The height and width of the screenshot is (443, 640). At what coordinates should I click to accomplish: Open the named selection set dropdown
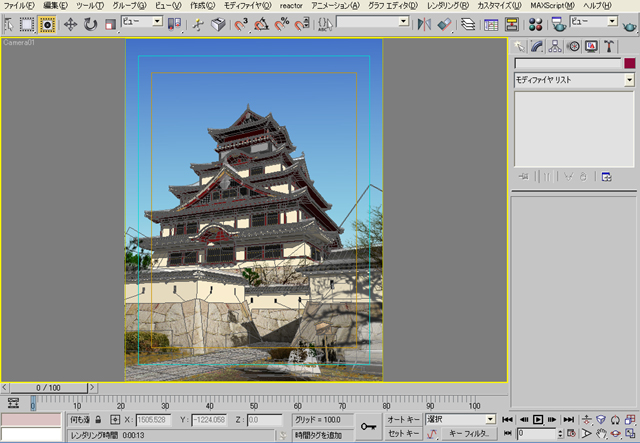tap(403, 22)
